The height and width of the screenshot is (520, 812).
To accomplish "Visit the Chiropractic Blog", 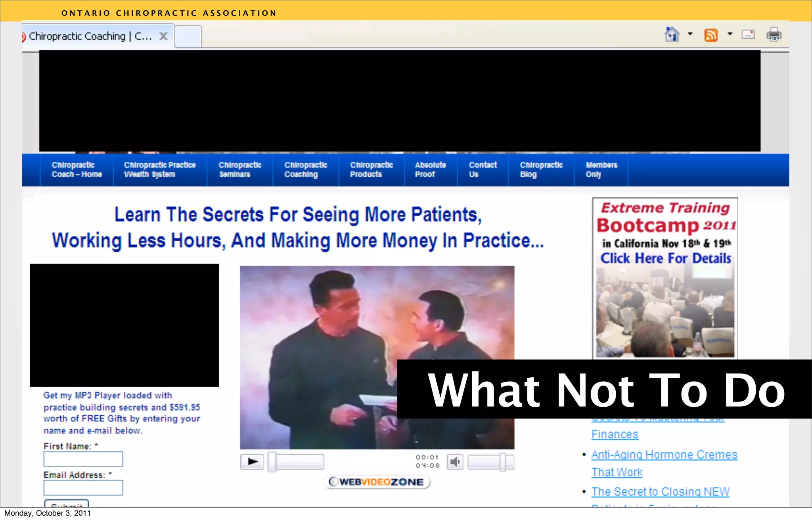I will pyautogui.click(x=541, y=170).
